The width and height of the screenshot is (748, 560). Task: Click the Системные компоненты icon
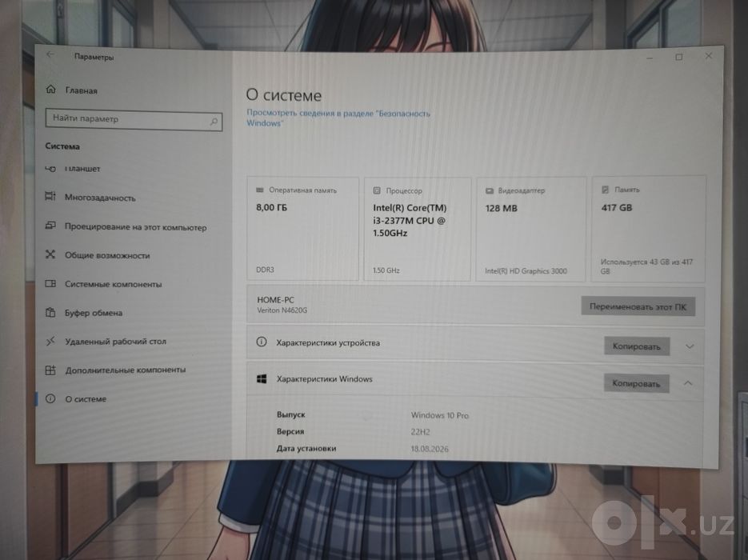[x=50, y=283]
